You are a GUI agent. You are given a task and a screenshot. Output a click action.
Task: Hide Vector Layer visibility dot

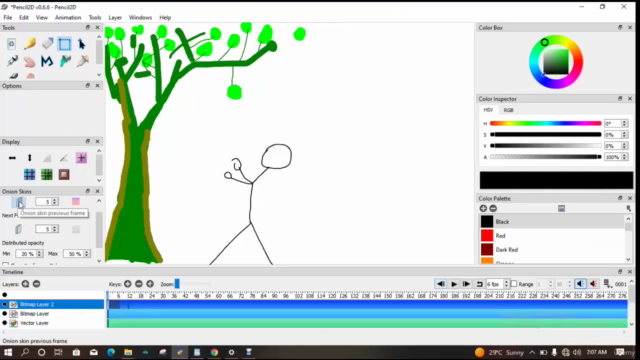coord(4,323)
